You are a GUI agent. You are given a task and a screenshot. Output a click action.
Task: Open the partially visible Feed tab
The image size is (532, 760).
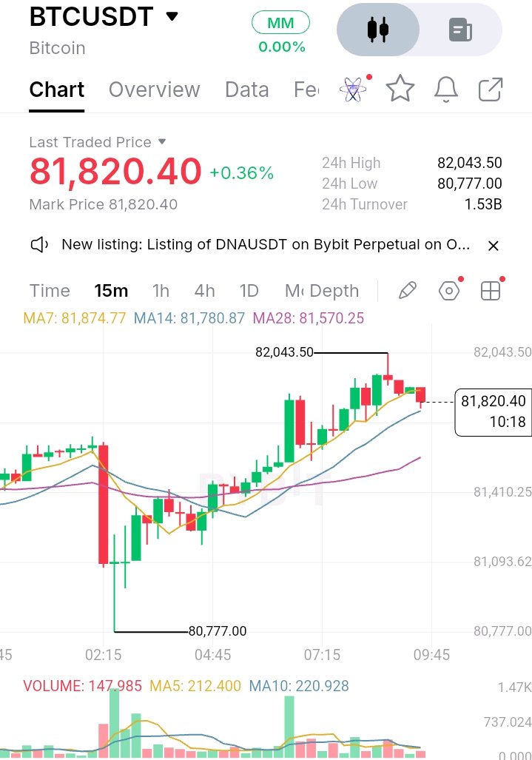click(x=306, y=90)
